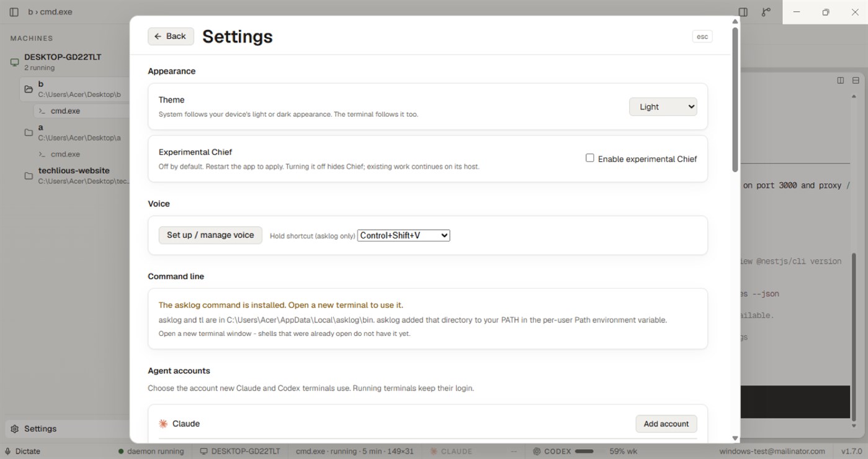
Task: Select the techlious-website project
Action: click(x=74, y=176)
